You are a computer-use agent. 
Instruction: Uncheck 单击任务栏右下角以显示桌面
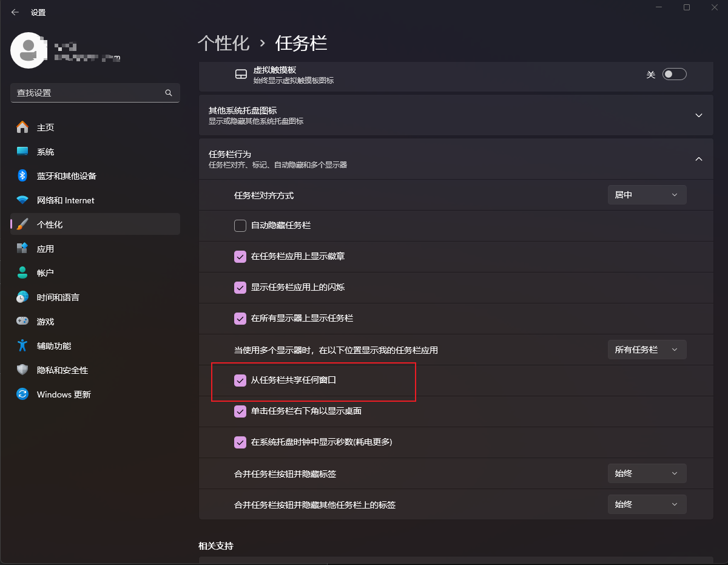240,411
